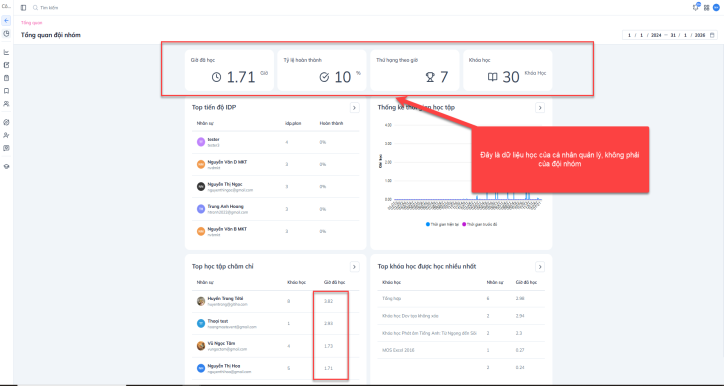
Task: Open the user avatar menu
Action: coord(716,8)
